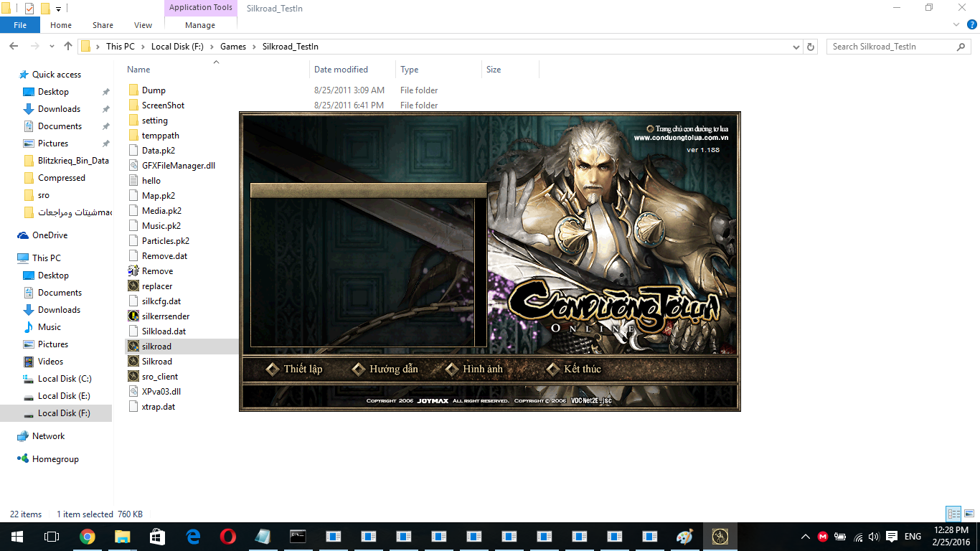The height and width of the screenshot is (551, 980).
Task: Refresh the current folder view
Action: click(811, 47)
